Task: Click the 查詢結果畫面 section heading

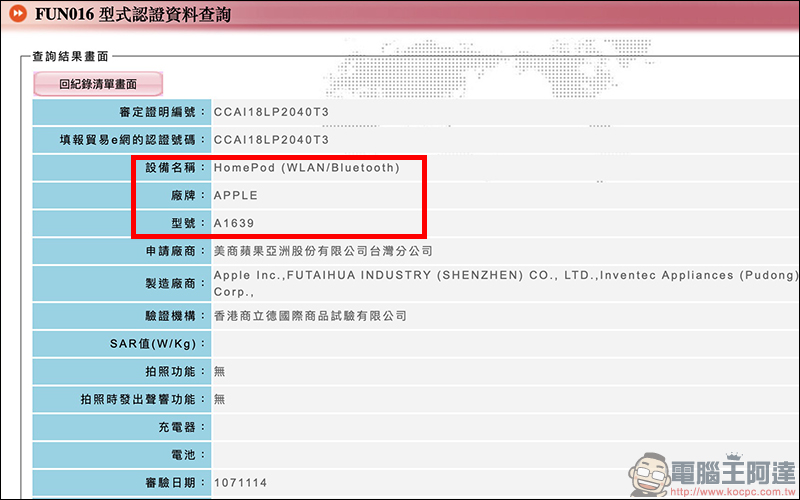Action: (70, 57)
